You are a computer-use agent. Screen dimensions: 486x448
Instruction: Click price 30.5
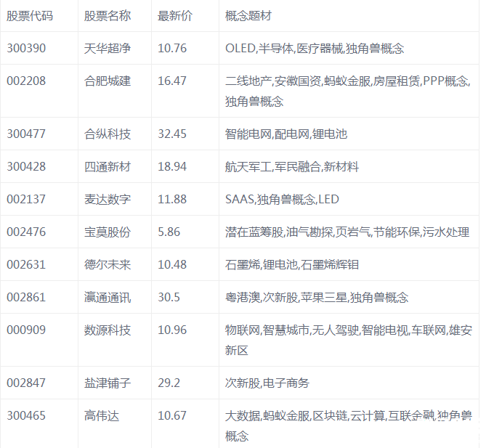click(x=169, y=298)
